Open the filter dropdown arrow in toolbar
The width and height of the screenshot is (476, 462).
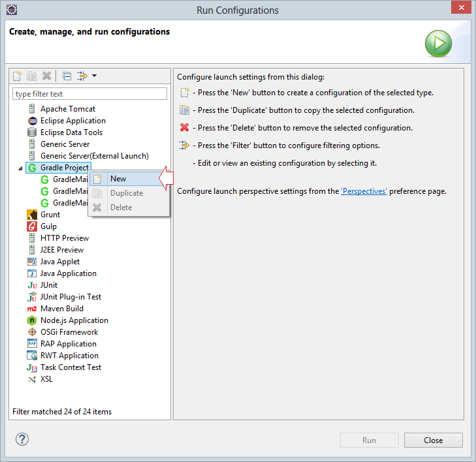point(95,76)
